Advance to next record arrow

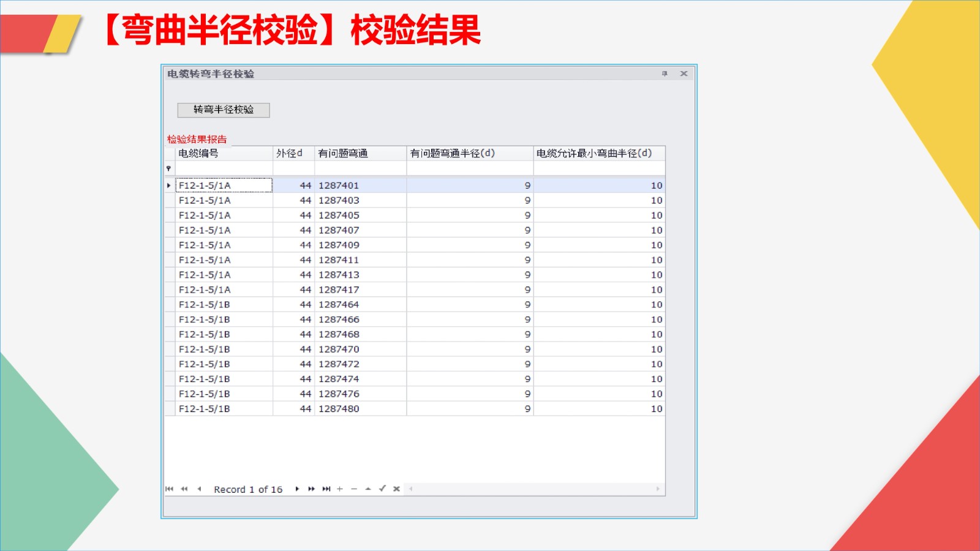297,489
